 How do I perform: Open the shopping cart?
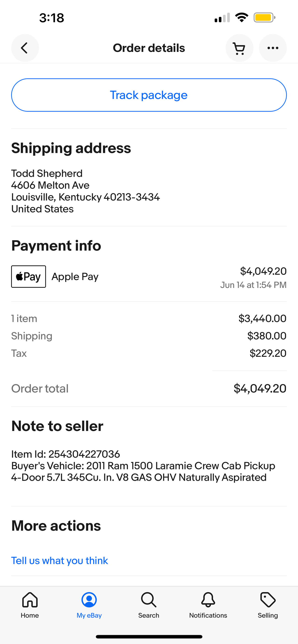pyautogui.click(x=239, y=48)
